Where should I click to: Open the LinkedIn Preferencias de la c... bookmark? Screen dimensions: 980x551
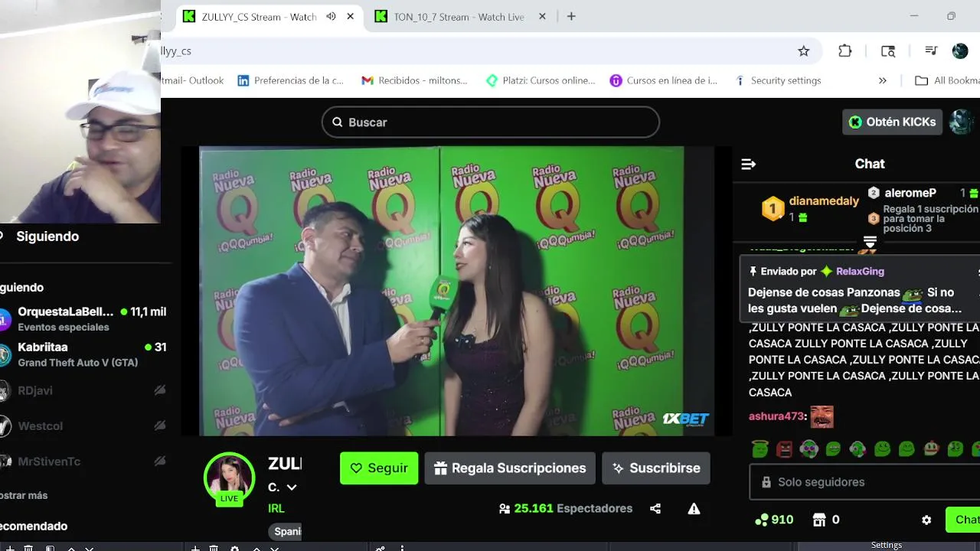[x=291, y=80]
